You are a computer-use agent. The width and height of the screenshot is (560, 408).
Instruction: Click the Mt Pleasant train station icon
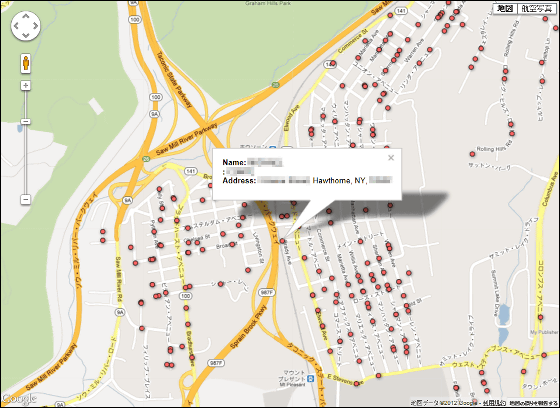click(x=310, y=378)
